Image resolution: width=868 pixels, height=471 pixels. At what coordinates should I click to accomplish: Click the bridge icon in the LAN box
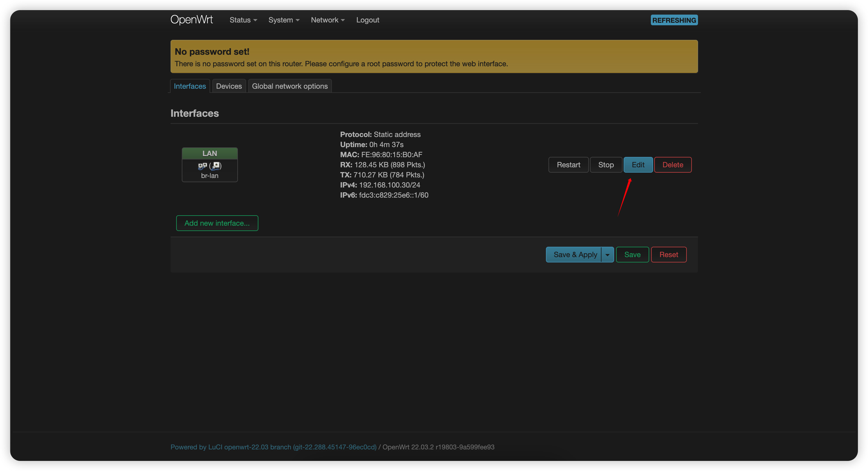pos(202,166)
